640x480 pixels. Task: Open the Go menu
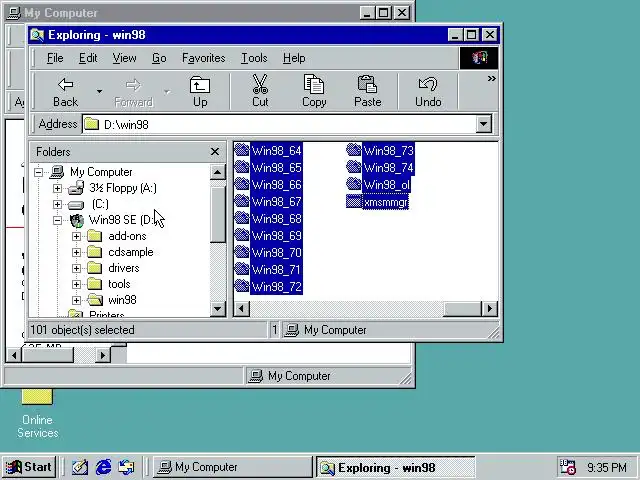[x=159, y=58]
